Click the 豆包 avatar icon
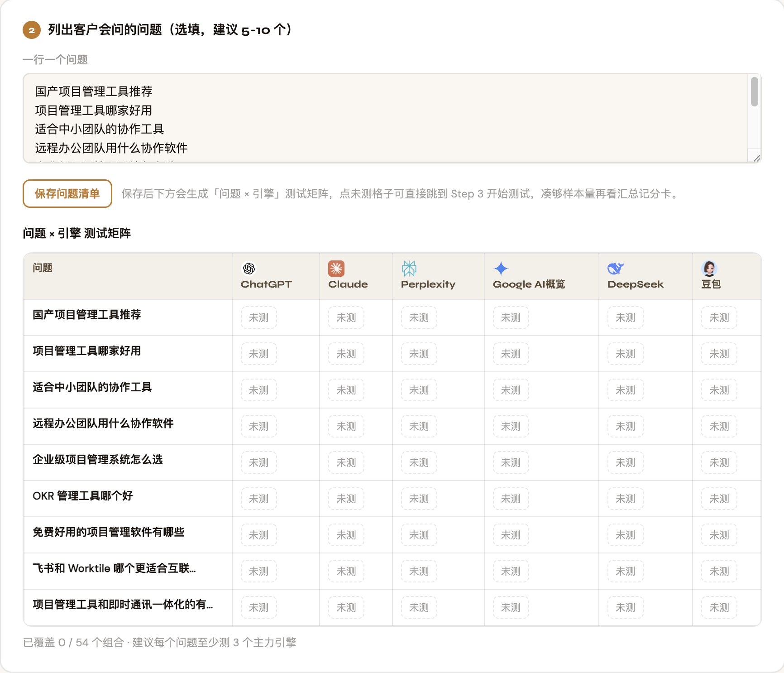784x673 pixels. pos(709,269)
